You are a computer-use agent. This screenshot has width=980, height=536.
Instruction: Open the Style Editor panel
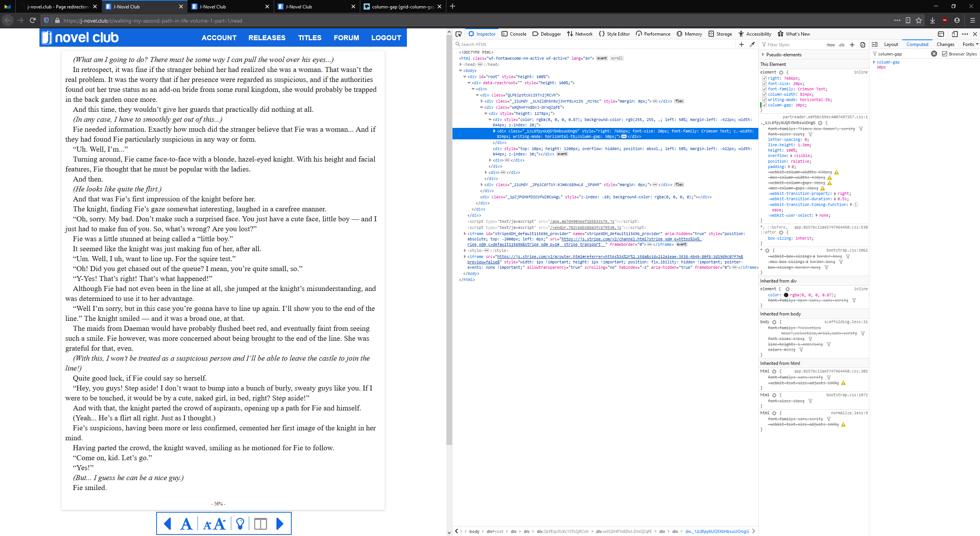[x=614, y=34]
